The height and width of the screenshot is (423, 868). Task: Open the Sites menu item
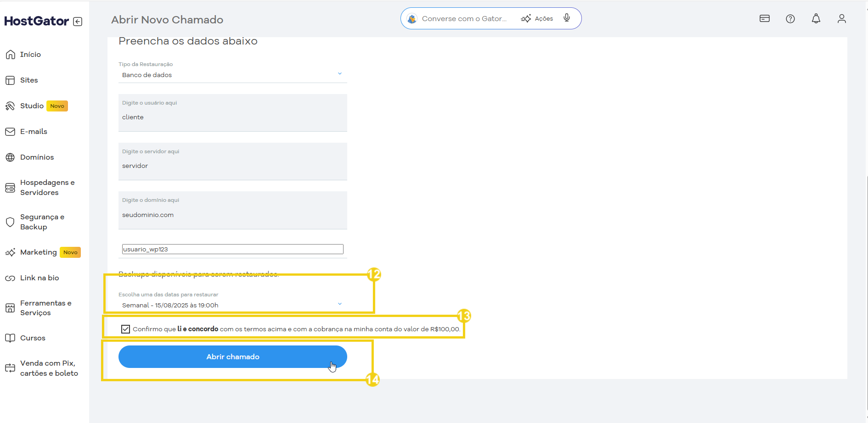[29, 80]
